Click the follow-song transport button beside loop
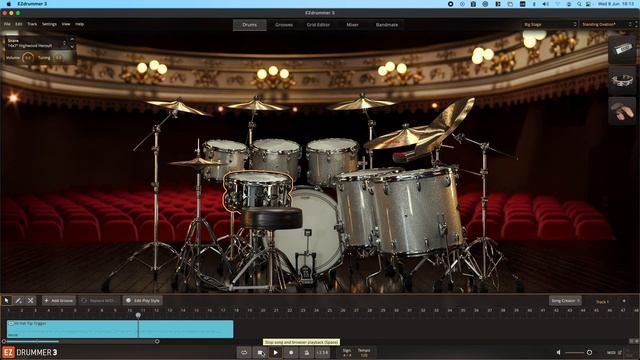Image resolution: width=640 pixels, height=360 pixels. tap(260, 352)
